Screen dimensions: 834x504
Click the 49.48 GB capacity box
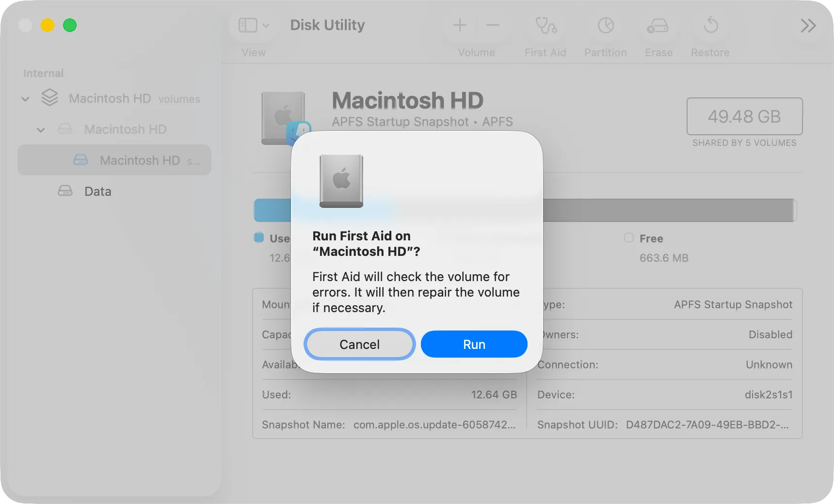coord(744,116)
